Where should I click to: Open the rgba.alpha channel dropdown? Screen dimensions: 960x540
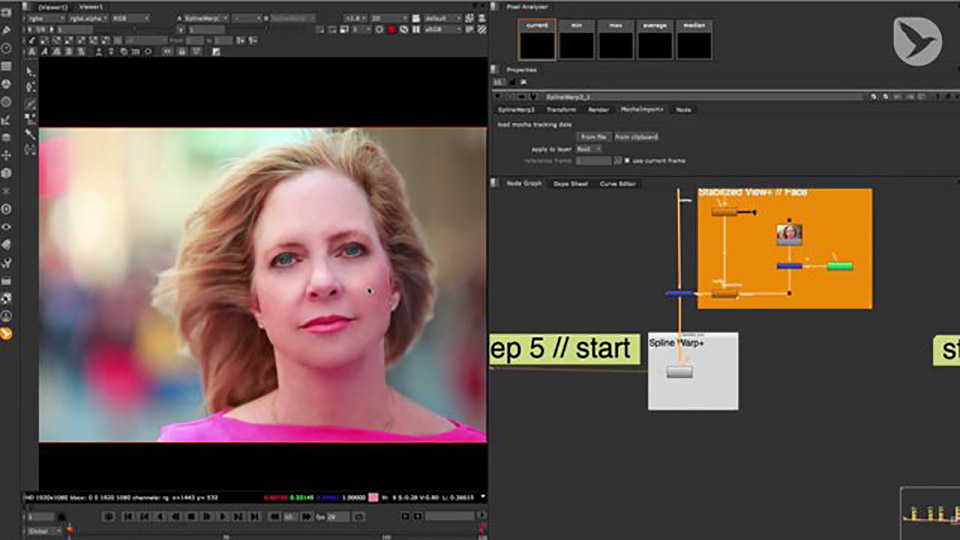point(88,18)
